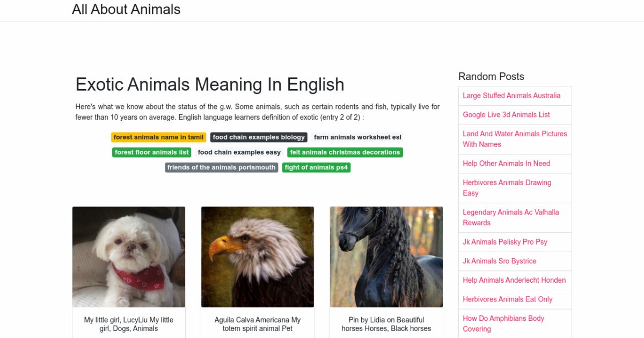Open the Jk Animals Sro Bystrice post
The height and width of the screenshot is (338, 644).
pyautogui.click(x=500, y=261)
